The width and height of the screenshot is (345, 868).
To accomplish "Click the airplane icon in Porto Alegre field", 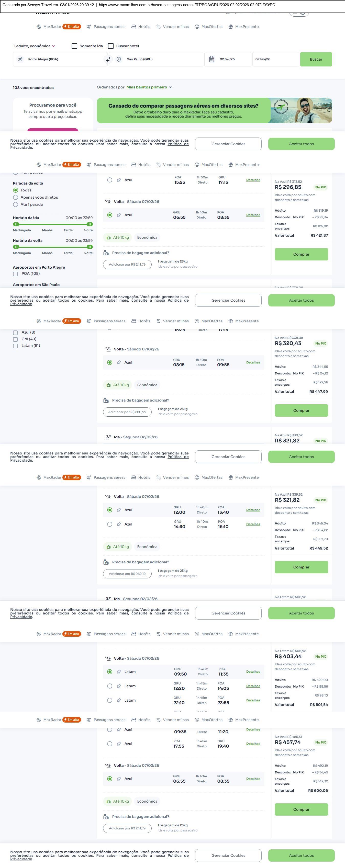I will point(20,59).
